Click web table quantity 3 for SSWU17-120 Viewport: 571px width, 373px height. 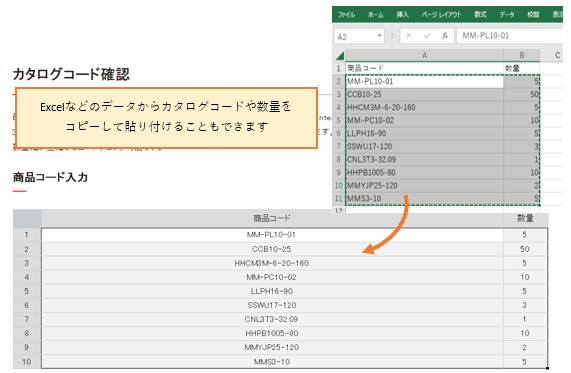(525, 305)
